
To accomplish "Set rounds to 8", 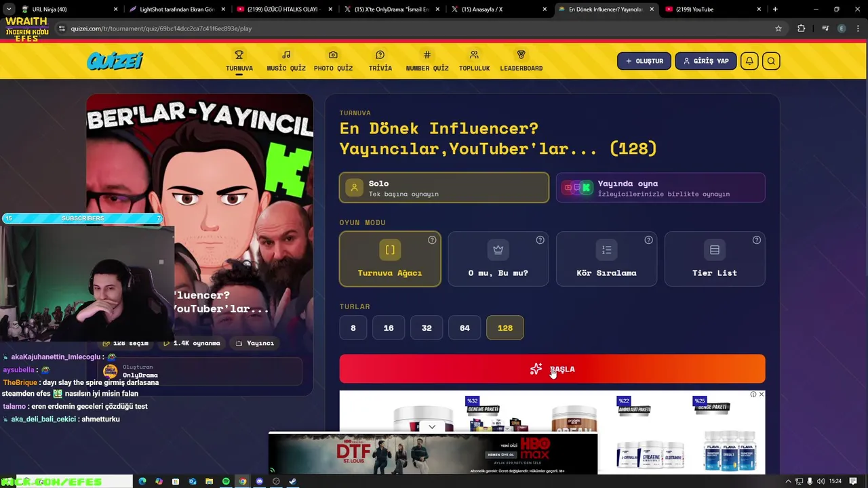I will coord(353,328).
